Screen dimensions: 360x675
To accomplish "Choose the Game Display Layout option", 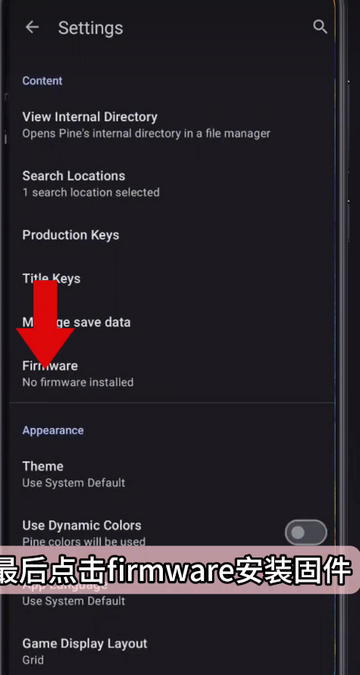I will click(172, 651).
